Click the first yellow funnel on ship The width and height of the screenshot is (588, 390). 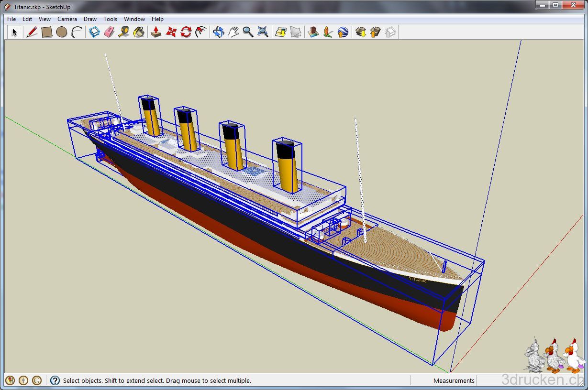click(x=151, y=116)
